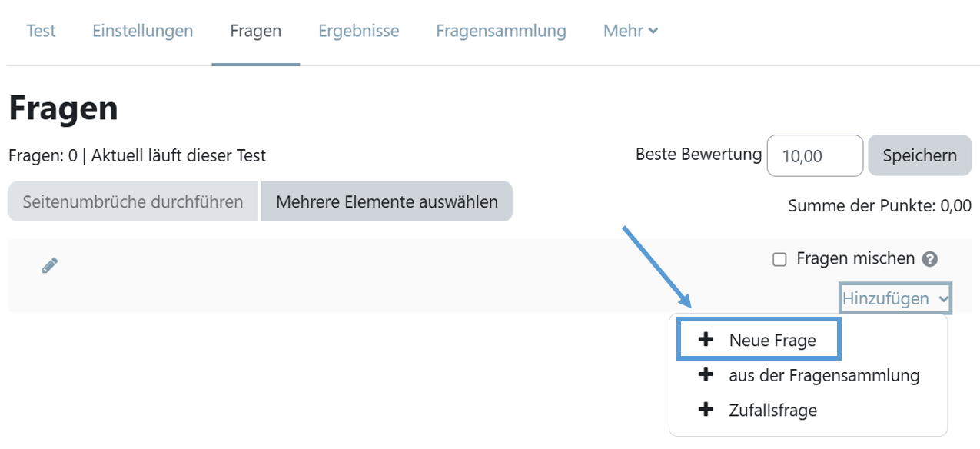This screenshot has width=980, height=449.
Task: Click Mehrere Elemente auswählen button
Action: [x=387, y=201]
